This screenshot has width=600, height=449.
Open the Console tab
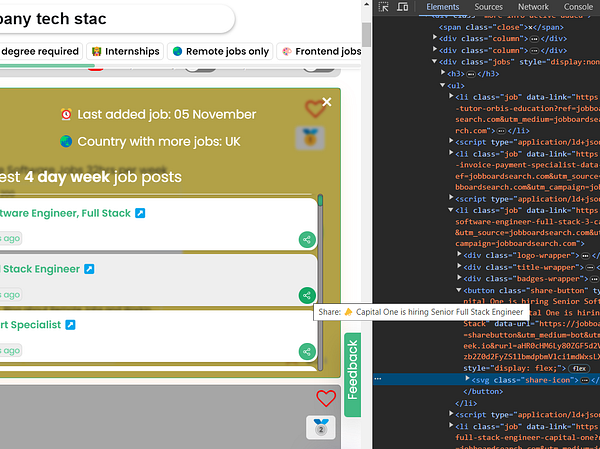(x=578, y=7)
